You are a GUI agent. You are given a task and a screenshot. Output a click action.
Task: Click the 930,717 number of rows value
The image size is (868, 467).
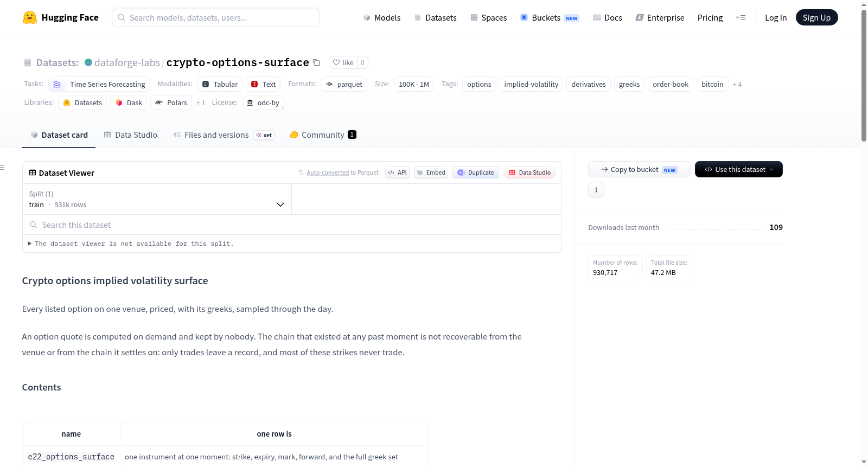click(605, 273)
